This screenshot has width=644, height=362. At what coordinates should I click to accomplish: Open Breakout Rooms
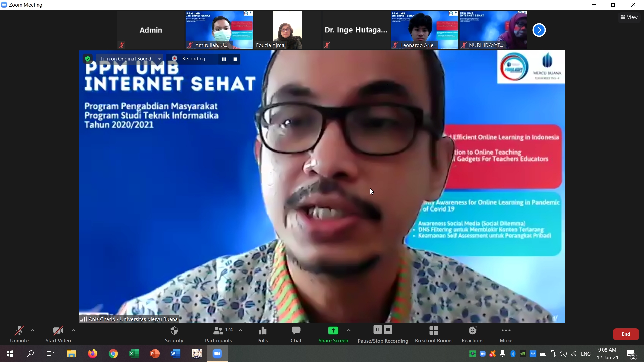click(433, 334)
